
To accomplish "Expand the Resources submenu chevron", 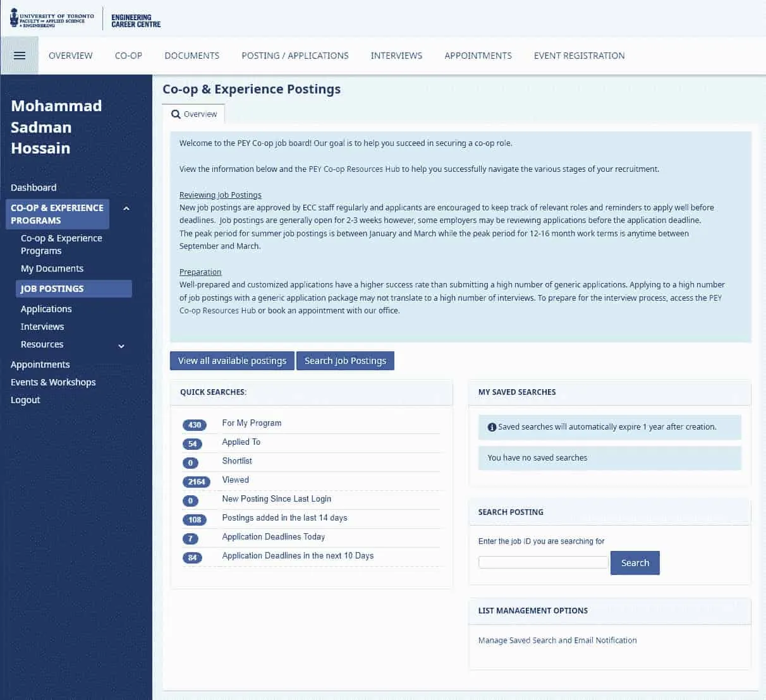I will pos(121,346).
